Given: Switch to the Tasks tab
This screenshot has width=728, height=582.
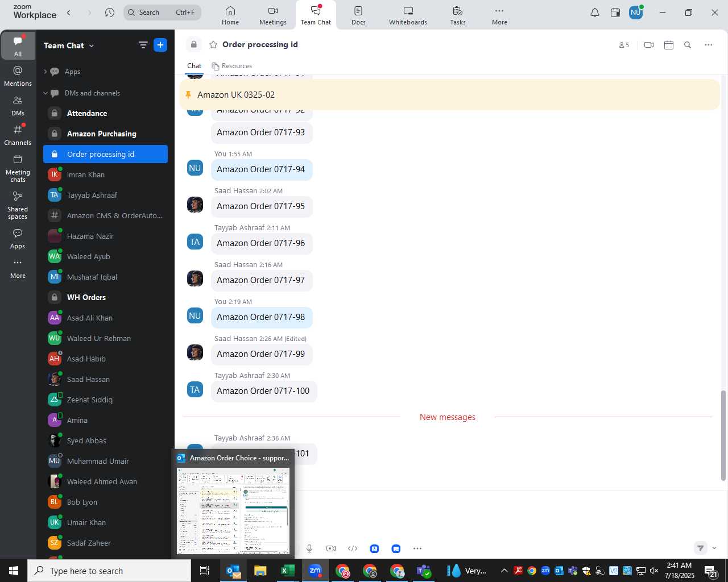Looking at the screenshot, I should [458, 15].
